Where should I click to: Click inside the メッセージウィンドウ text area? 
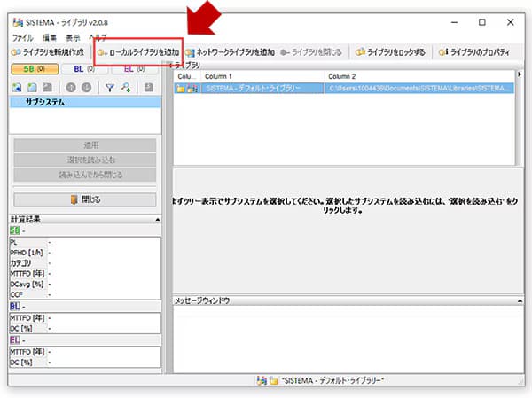[348, 339]
